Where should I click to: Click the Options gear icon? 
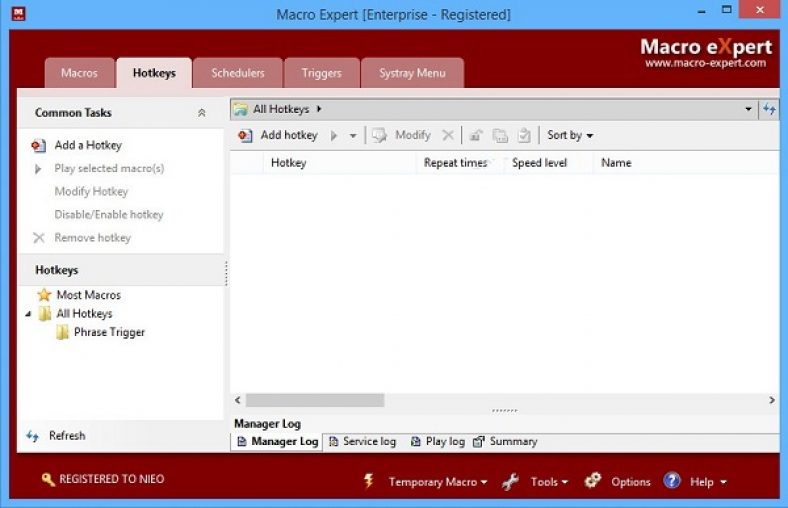[x=593, y=481]
